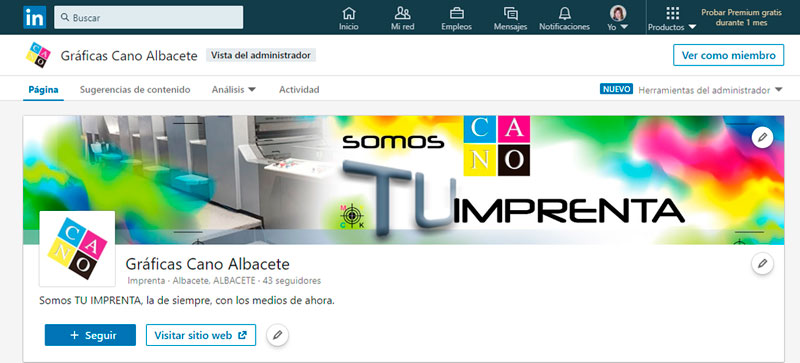Switch to Sugerencias de contenido tab

tap(135, 90)
